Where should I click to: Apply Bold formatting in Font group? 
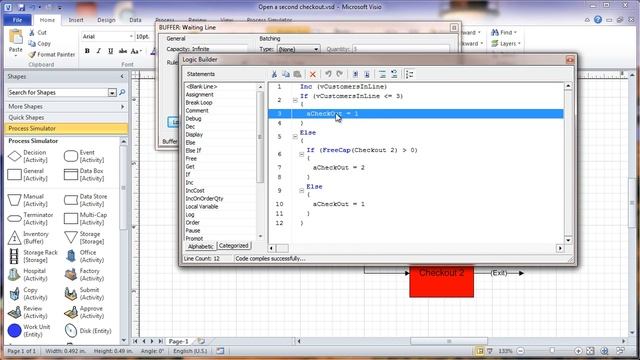[x=87, y=51]
